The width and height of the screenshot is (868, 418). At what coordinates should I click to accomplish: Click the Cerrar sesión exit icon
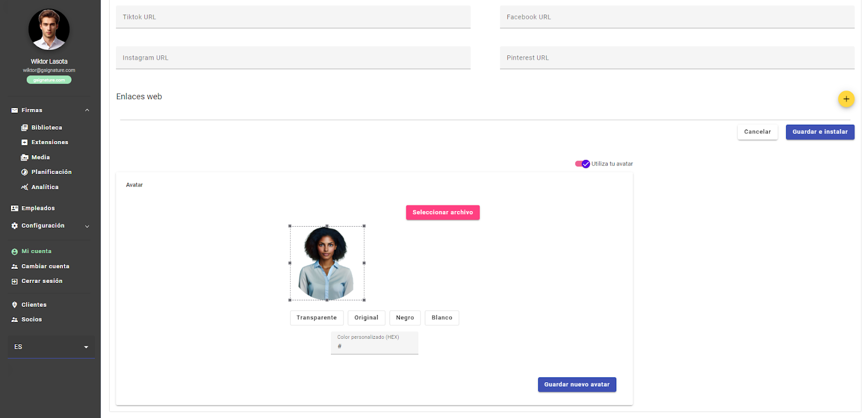pos(15,281)
